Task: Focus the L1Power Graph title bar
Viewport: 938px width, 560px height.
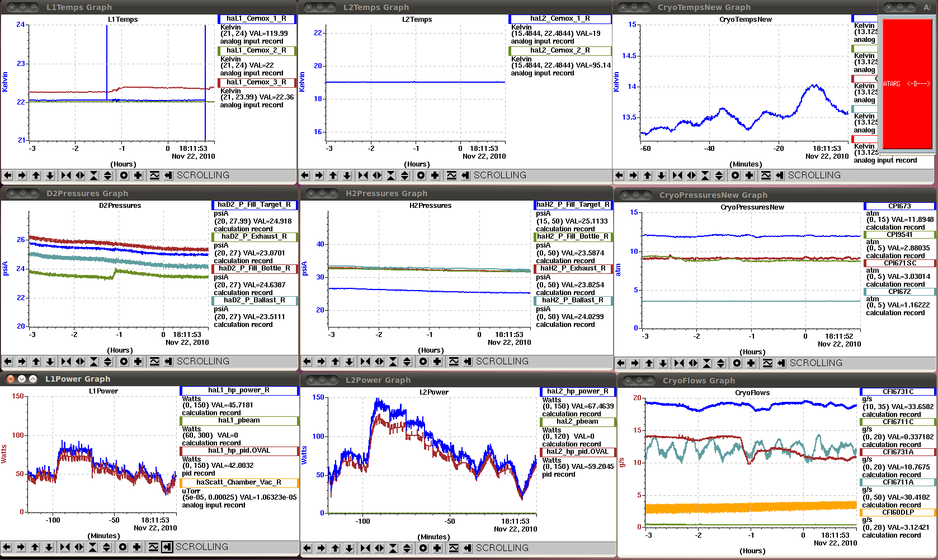Action: tap(149, 379)
